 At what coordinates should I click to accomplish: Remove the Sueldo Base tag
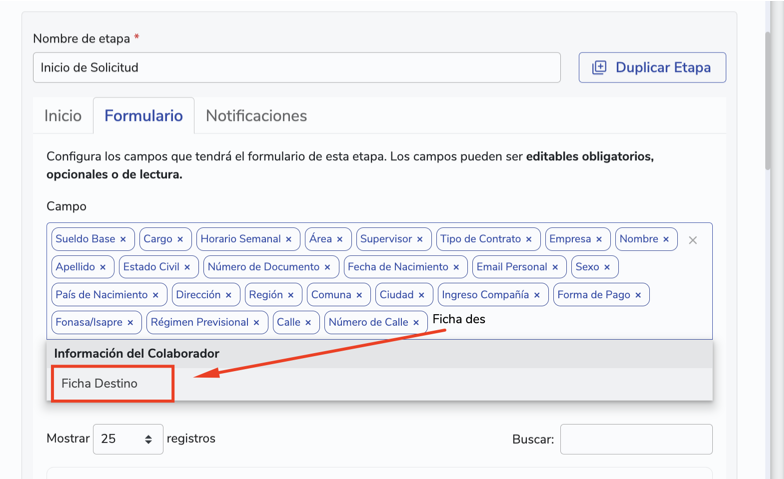(x=123, y=240)
